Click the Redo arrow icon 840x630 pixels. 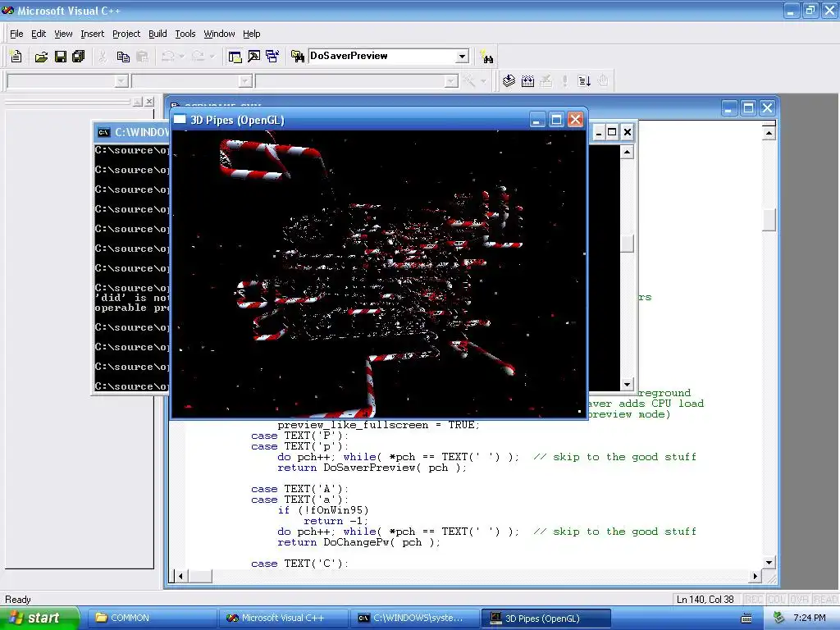coord(199,57)
